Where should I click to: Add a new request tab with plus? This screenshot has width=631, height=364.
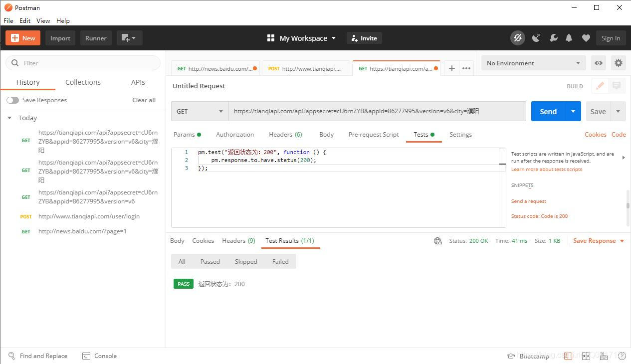tap(451, 68)
